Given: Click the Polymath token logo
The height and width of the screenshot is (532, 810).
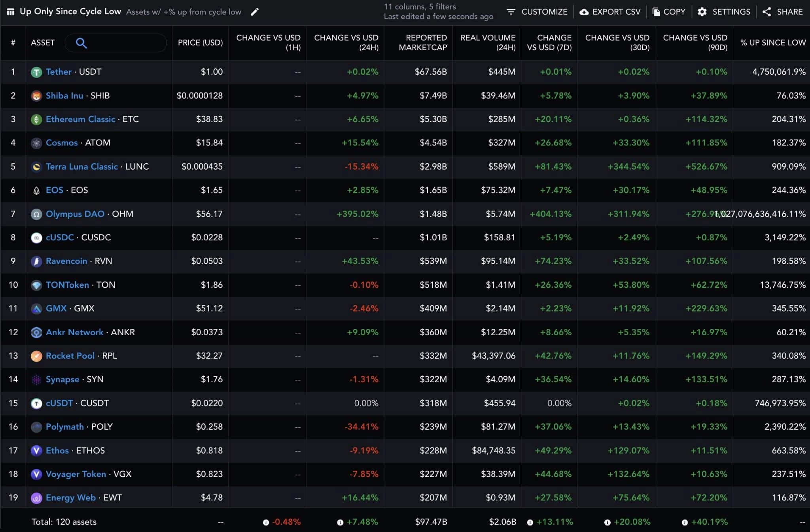Looking at the screenshot, I should point(36,427).
